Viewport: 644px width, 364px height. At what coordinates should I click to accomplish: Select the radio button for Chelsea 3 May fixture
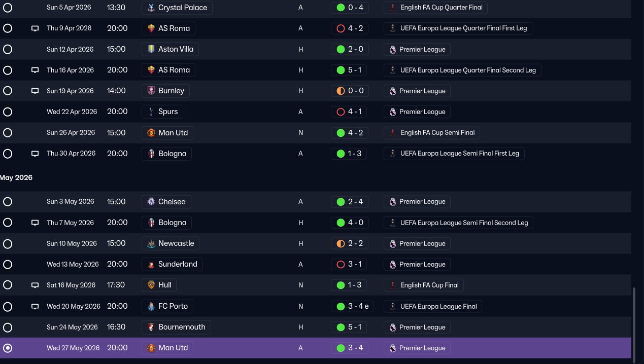point(8,202)
